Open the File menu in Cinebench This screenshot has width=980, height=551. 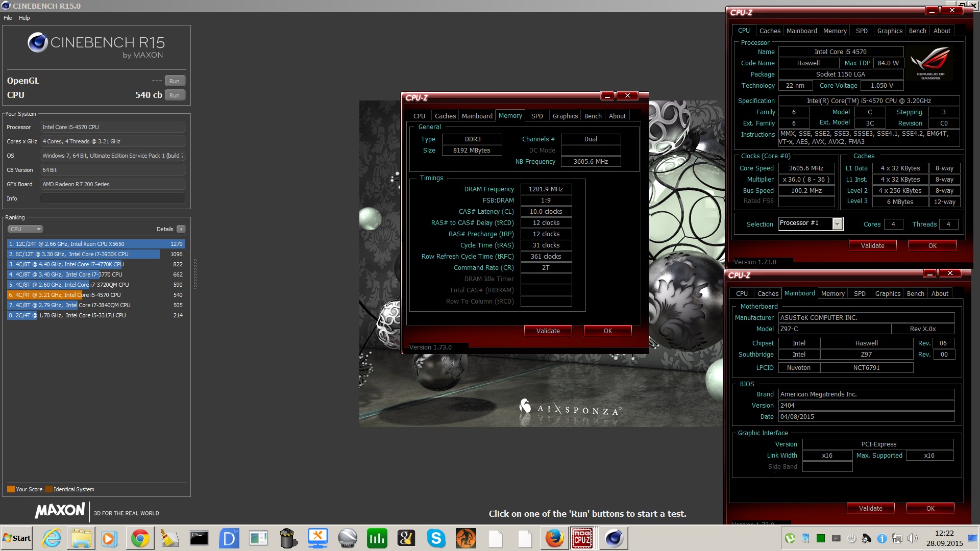coord(8,18)
